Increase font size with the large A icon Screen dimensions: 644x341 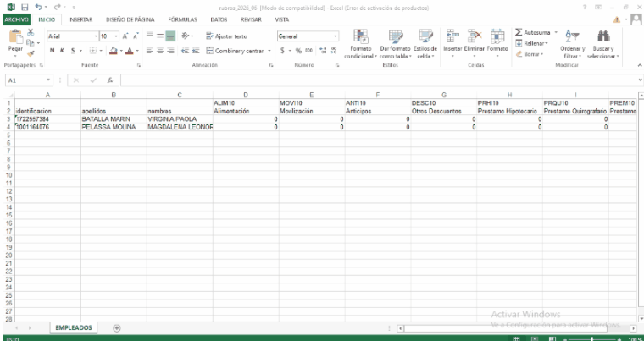(x=125, y=36)
